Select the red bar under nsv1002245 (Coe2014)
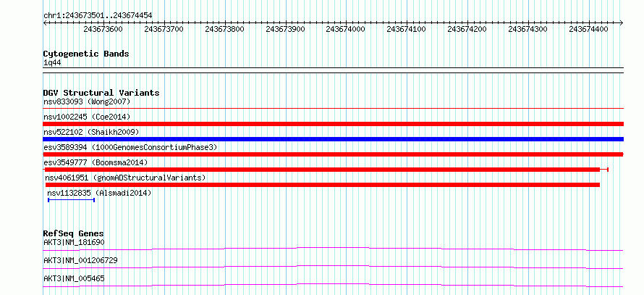This screenshot has width=644, height=295. click(x=333, y=124)
